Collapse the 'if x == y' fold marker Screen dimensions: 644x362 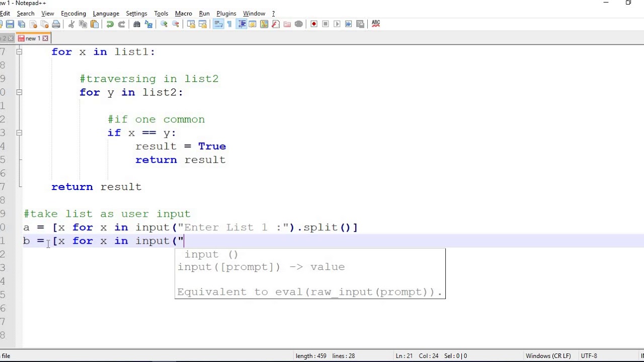point(19,133)
